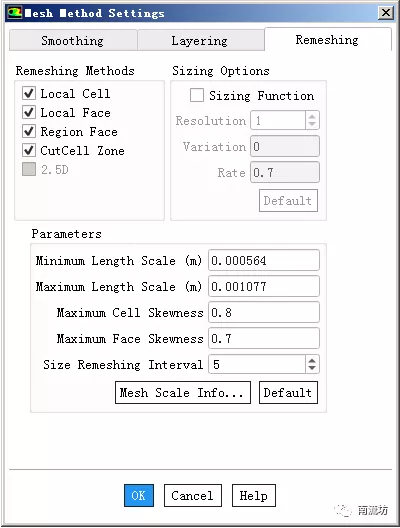Viewport: 400px width, 528px height.
Task: Select the Maximum Face Skewness input
Action: (x=264, y=338)
